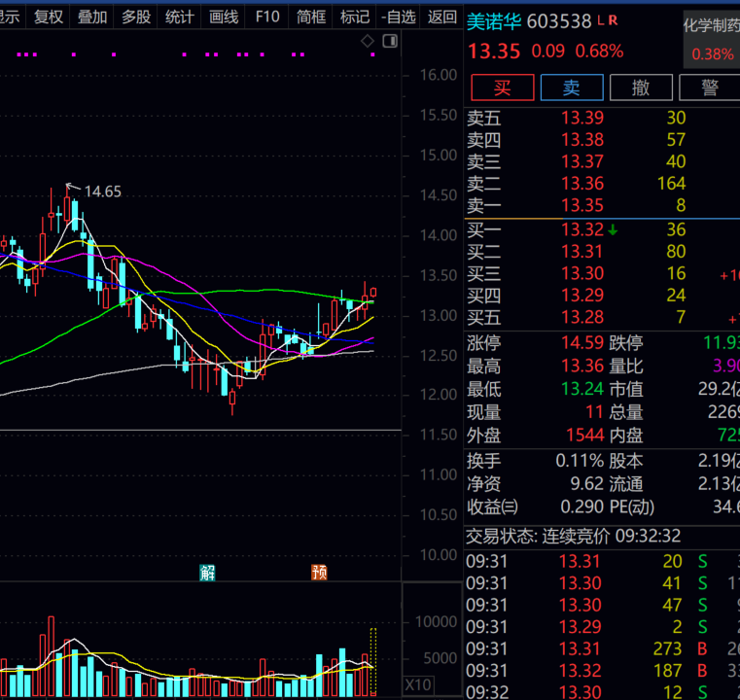Click 最低 low price 13.24

click(x=582, y=389)
